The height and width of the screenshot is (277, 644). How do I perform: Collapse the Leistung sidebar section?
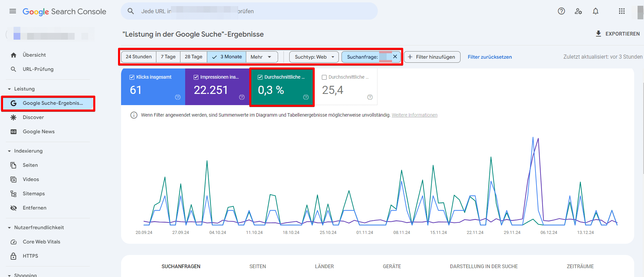coord(9,89)
